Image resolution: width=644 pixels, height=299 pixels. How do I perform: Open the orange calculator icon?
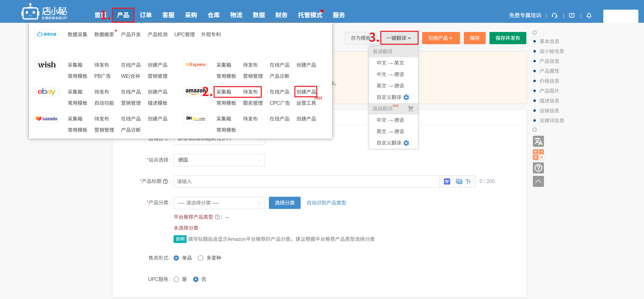coord(538,155)
